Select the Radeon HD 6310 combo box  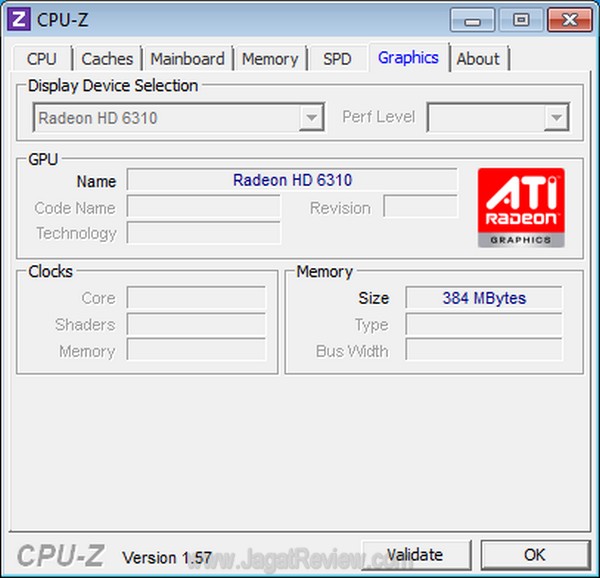click(x=179, y=117)
